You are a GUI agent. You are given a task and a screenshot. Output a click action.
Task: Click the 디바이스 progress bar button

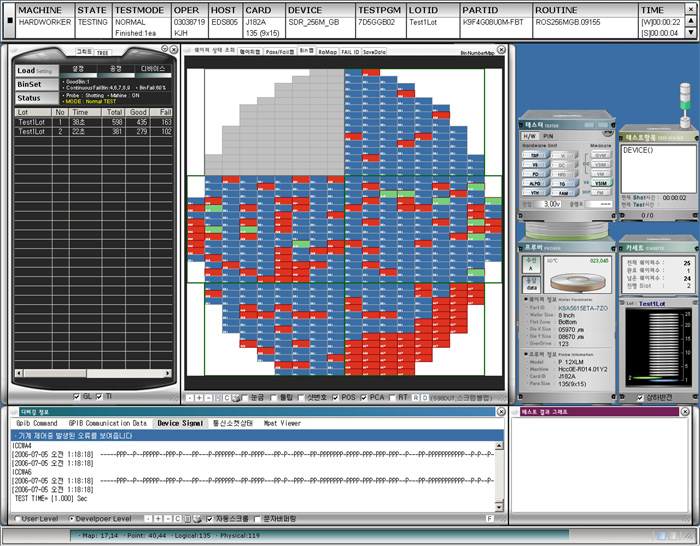point(153,71)
